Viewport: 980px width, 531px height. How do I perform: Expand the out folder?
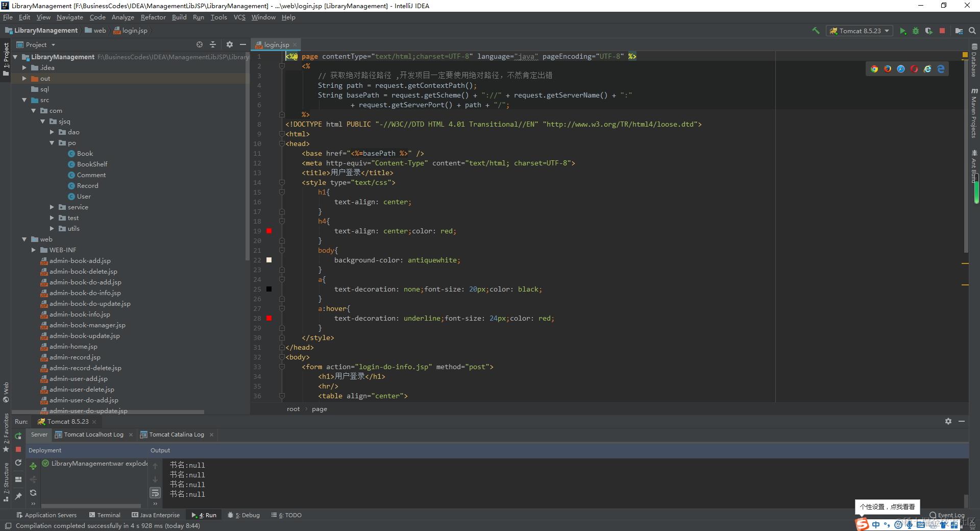click(x=24, y=79)
